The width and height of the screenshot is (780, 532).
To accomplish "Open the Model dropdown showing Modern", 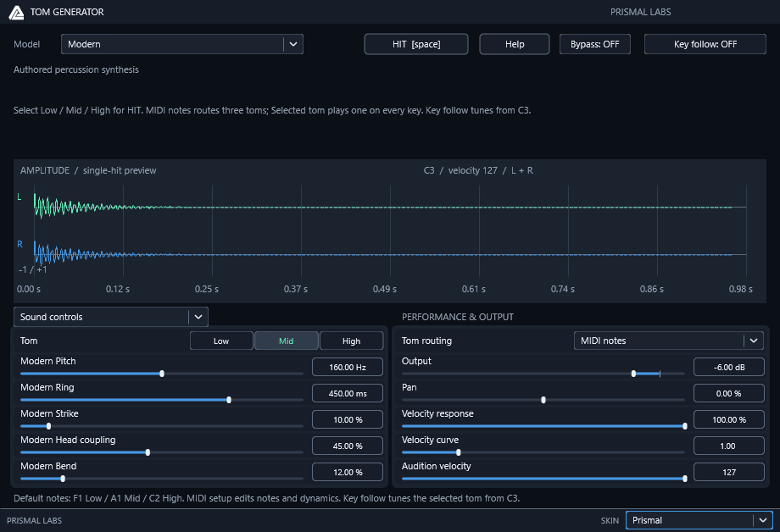I will coord(182,44).
